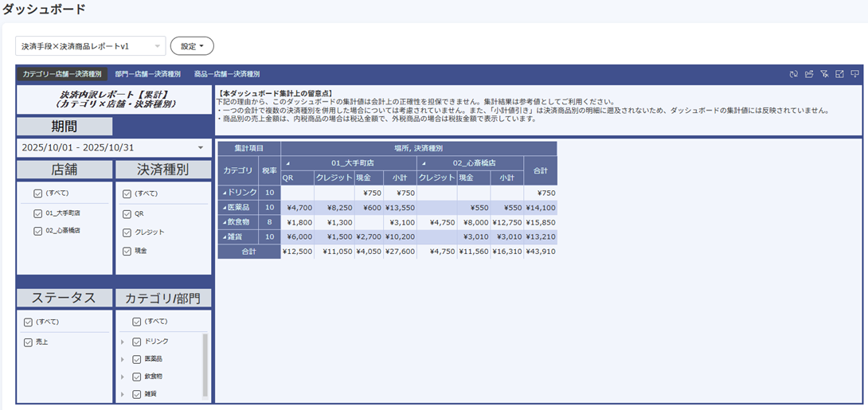Click the open folder icon in toolbar
Image resolution: width=868 pixels, height=410 pixels.
[809, 74]
